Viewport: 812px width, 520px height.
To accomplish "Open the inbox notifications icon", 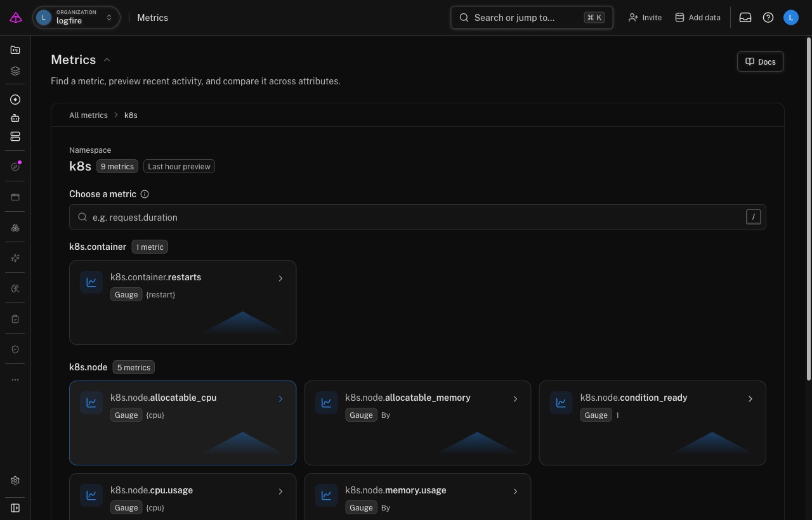I will (745, 18).
